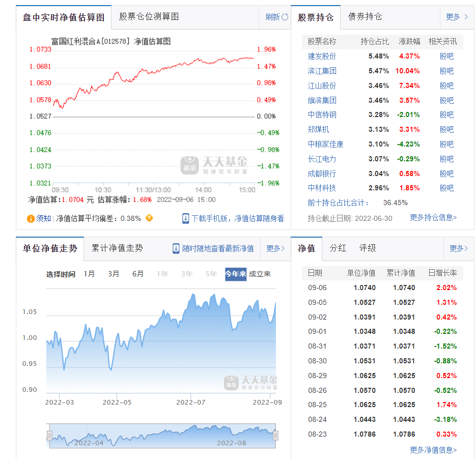Select the 3年 time range
The image size is (476, 459).
pyautogui.click(x=187, y=274)
